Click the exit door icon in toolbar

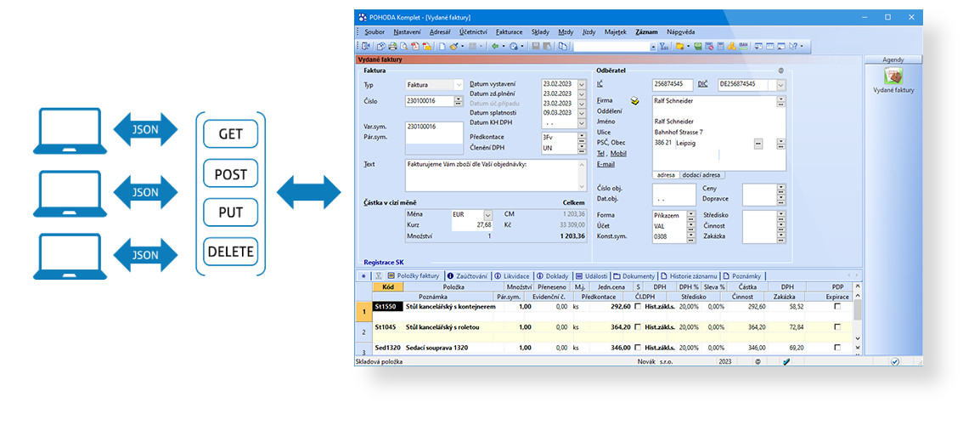click(x=366, y=46)
